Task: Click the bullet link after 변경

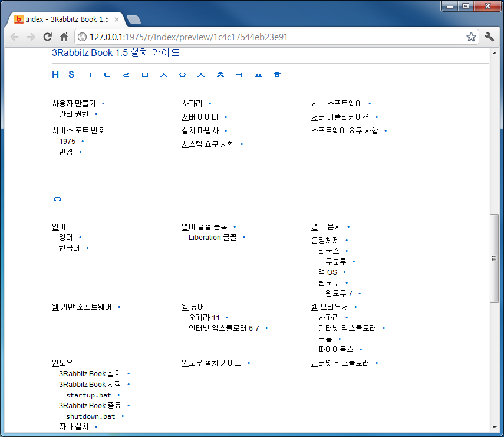Action: tap(80, 152)
